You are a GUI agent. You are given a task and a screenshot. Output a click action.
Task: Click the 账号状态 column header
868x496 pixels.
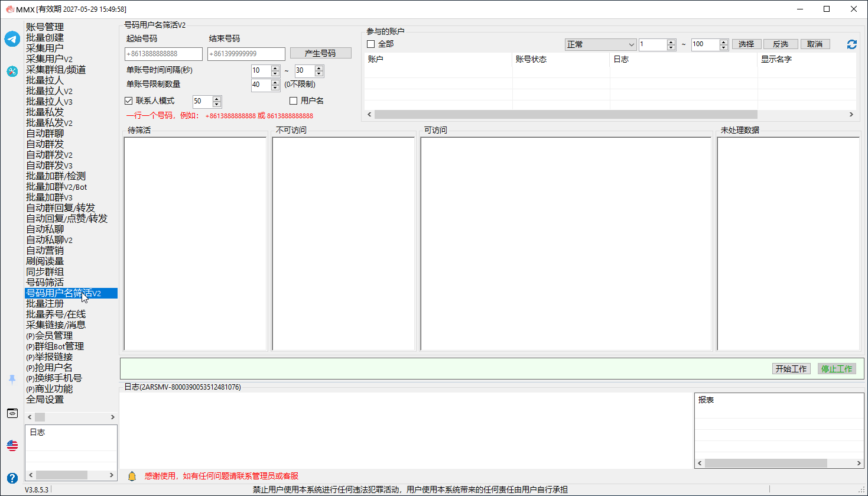(561, 59)
